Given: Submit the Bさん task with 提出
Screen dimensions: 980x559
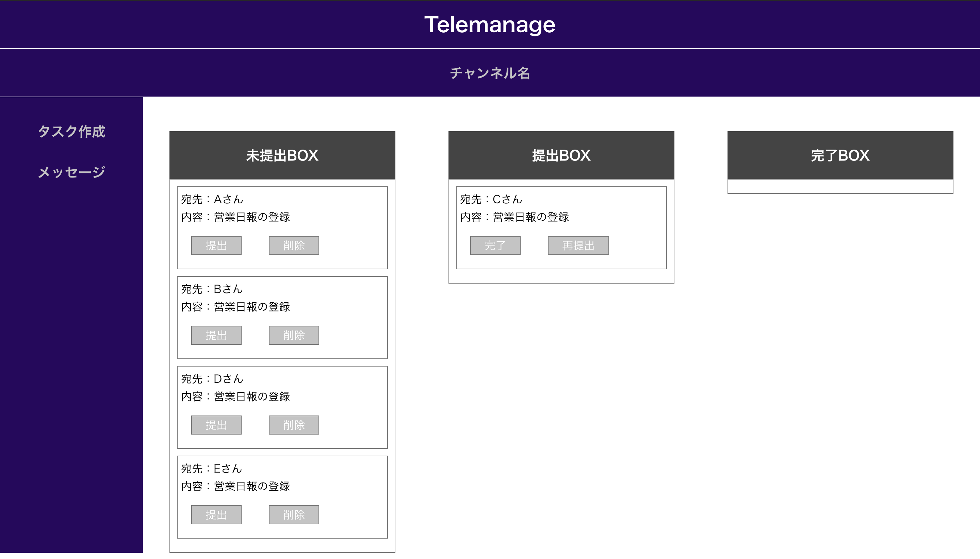Looking at the screenshot, I should (x=216, y=336).
